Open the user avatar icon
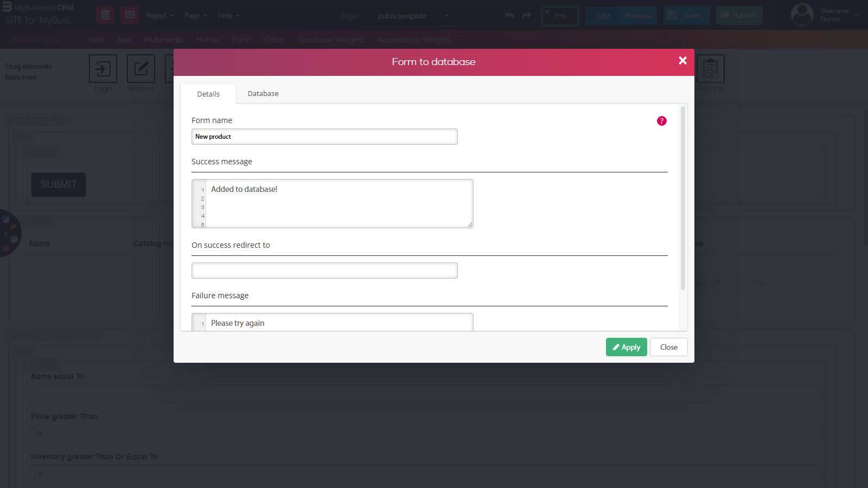 point(802,15)
